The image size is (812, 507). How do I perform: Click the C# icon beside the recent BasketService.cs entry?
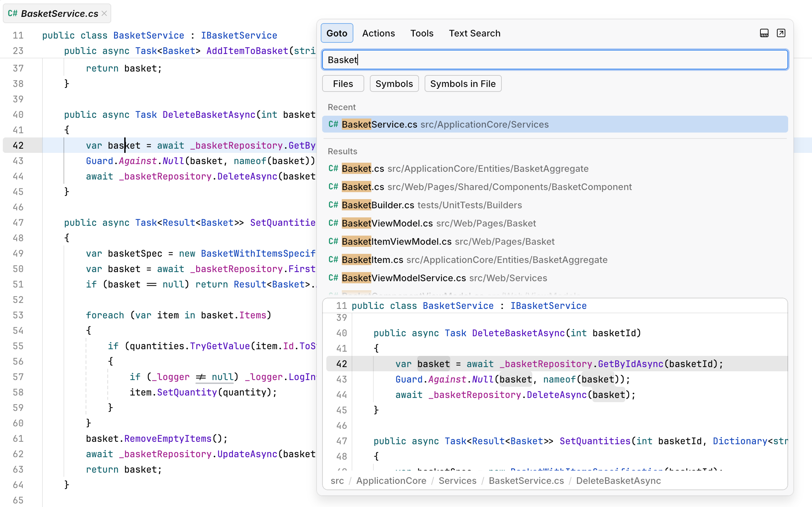point(333,124)
